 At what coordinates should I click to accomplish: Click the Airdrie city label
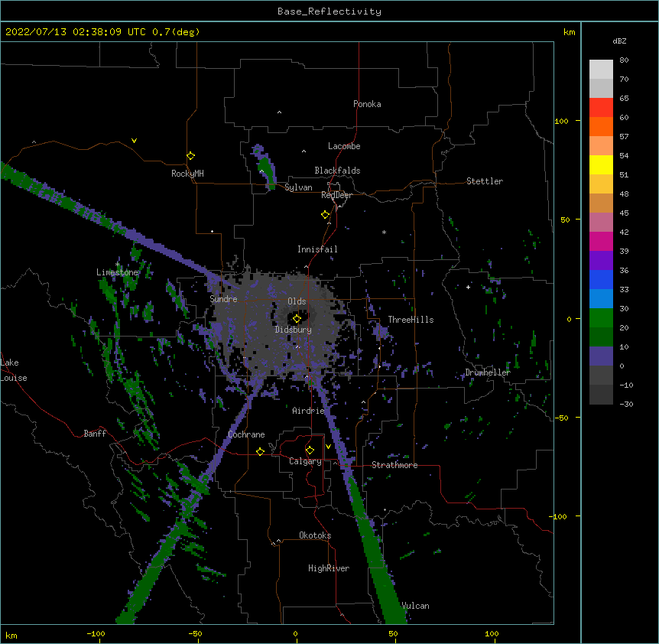[x=308, y=411]
